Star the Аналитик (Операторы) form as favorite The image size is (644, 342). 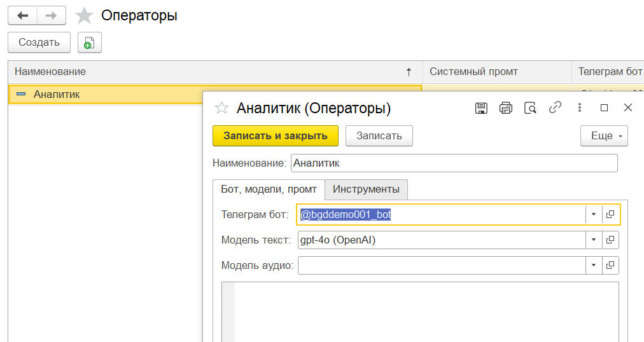221,108
